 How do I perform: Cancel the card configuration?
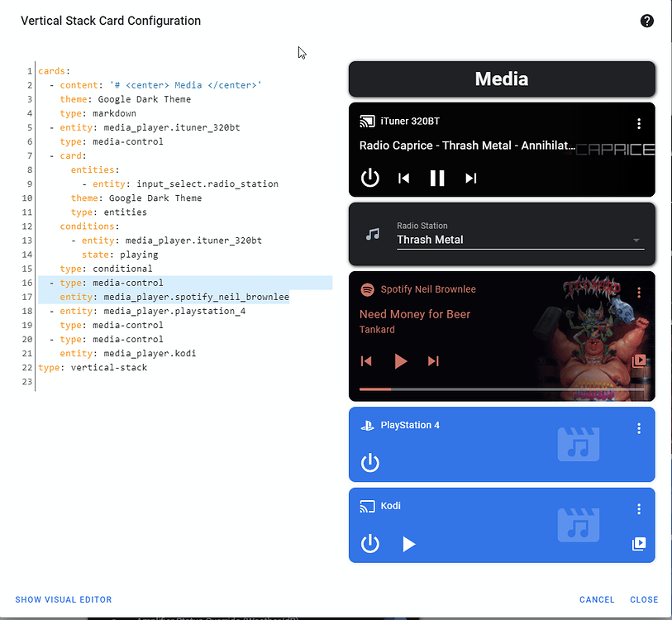(597, 599)
